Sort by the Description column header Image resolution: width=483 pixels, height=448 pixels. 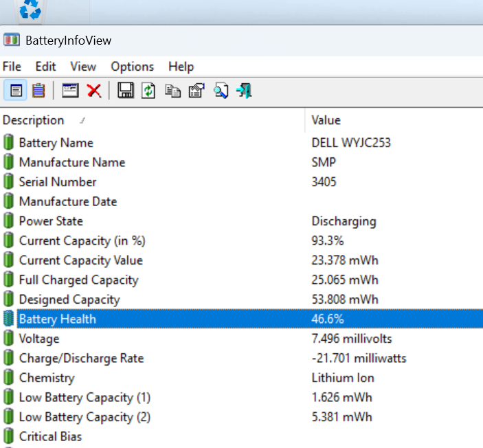coord(153,120)
